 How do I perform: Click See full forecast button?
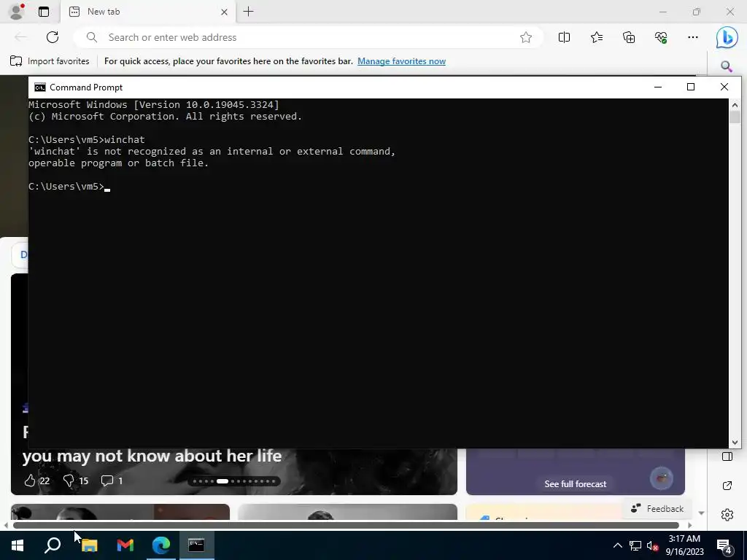575,484
